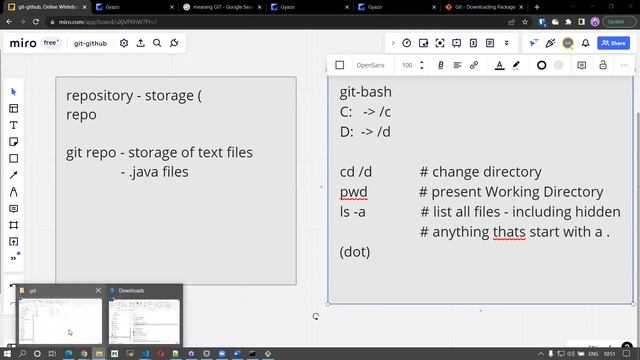The width and height of the screenshot is (640, 360).
Task: Add a comment to the selected shape
Action: pyautogui.click(x=582, y=65)
